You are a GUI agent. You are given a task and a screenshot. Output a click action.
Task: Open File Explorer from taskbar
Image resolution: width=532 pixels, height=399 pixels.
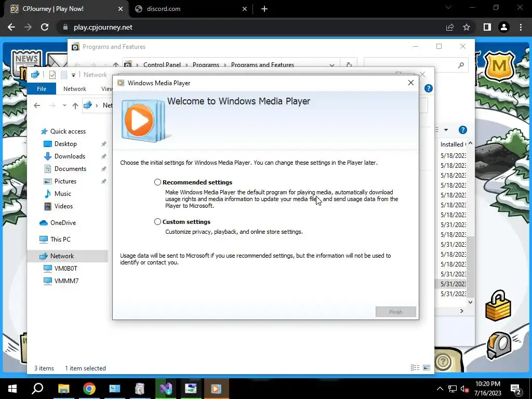pyautogui.click(x=63, y=389)
